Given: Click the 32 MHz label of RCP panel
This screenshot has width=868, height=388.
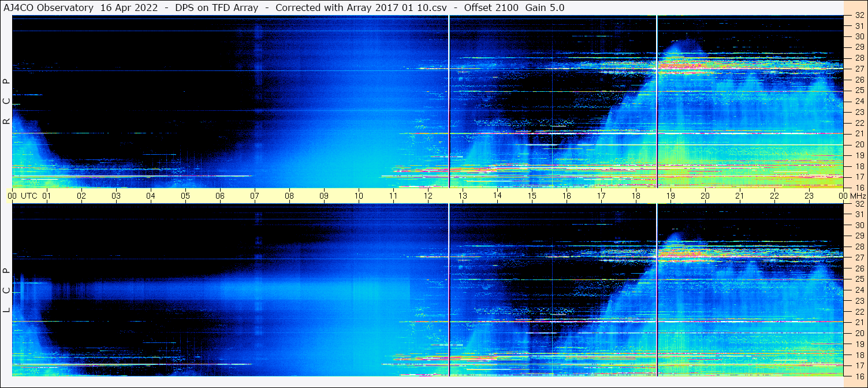Looking at the screenshot, I should tap(859, 16).
